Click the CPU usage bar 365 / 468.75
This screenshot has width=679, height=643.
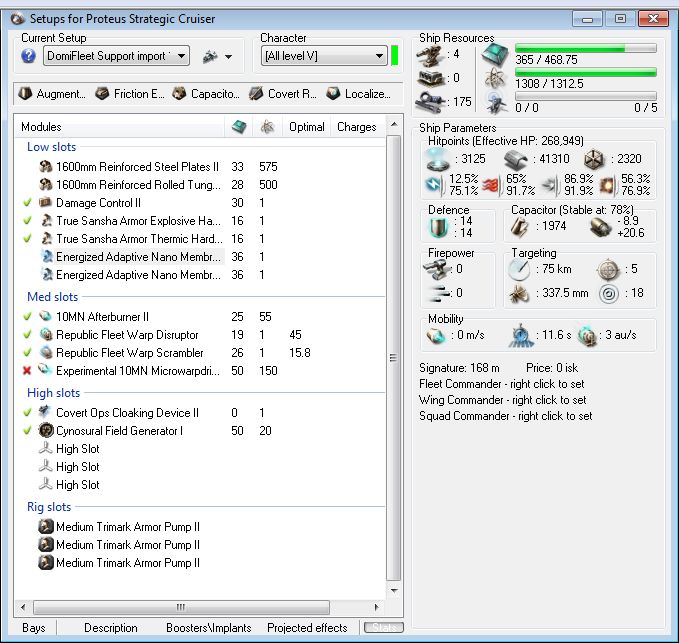click(x=586, y=48)
